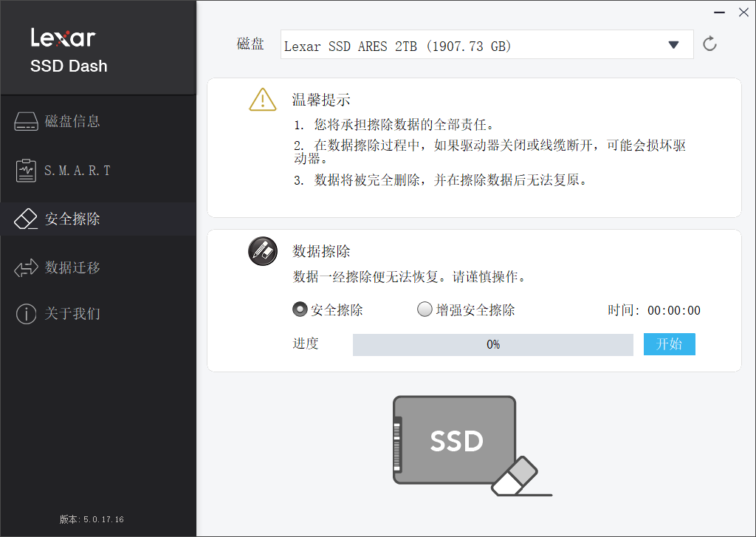
Task: Click the dropdown arrow beside the disk name
Action: tap(673, 44)
